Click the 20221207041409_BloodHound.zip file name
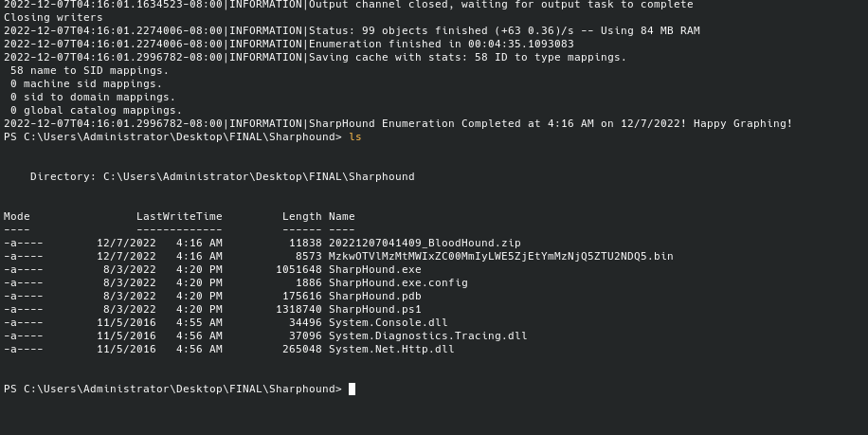Viewport: 868px width, 435px height. (x=425, y=243)
